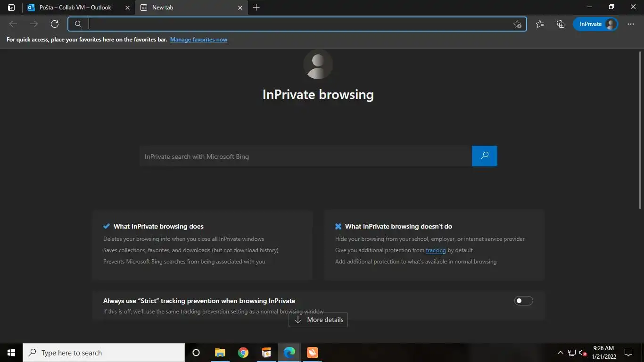Image resolution: width=644 pixels, height=362 pixels.
Task: Click the InPrivate profile button
Action: point(595,24)
